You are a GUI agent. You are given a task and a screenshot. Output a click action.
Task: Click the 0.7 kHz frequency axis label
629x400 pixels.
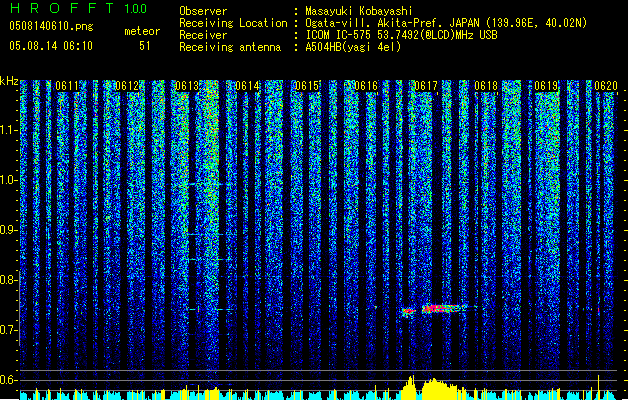tap(9, 330)
